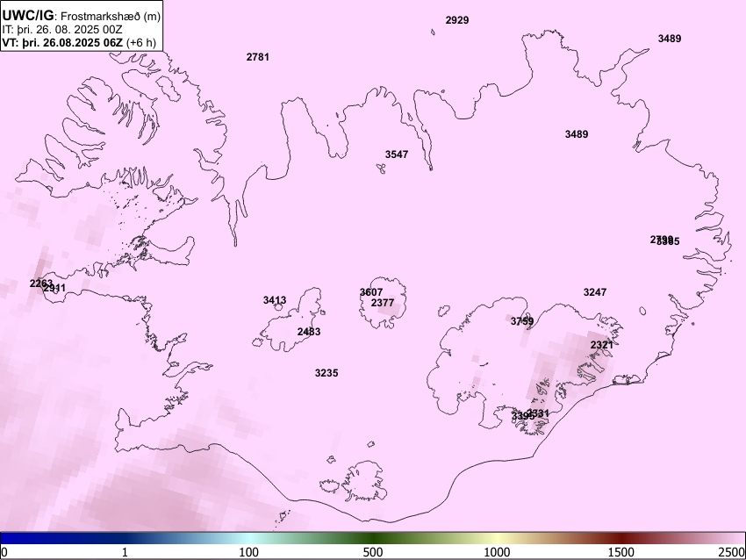The width and height of the screenshot is (746, 560).
Task: Click the "1500" label on the color scale
Action: [x=622, y=552]
